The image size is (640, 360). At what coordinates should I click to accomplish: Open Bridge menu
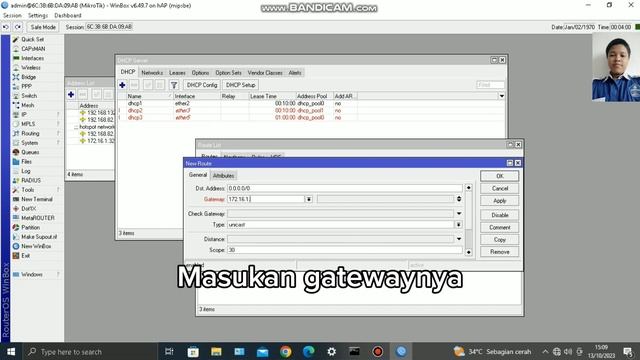[x=29, y=77]
